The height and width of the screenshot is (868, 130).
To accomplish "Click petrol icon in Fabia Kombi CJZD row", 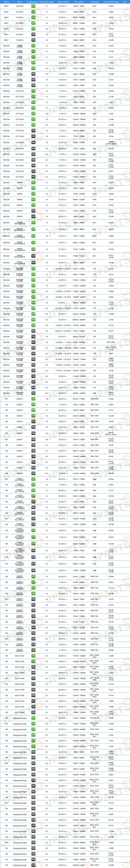I will 33,63.
